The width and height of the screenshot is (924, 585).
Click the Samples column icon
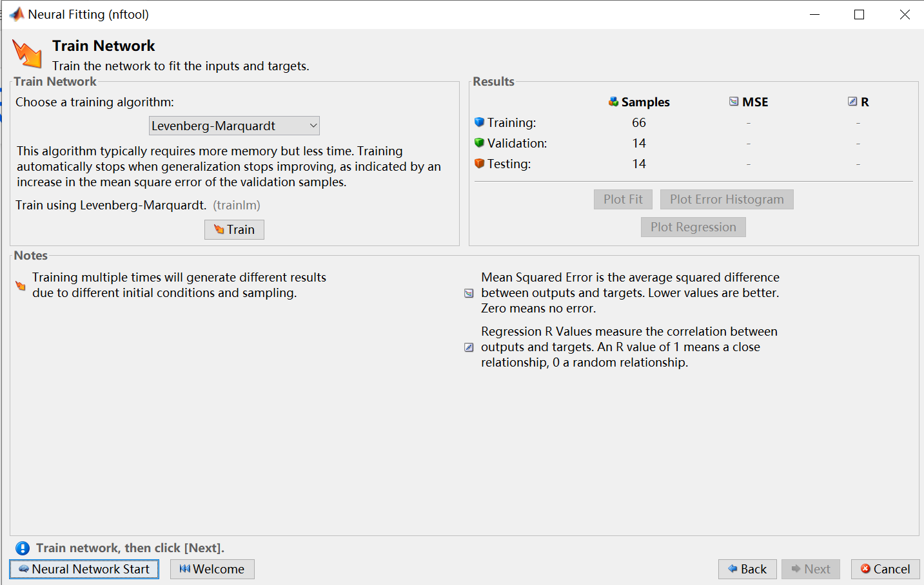coord(613,102)
